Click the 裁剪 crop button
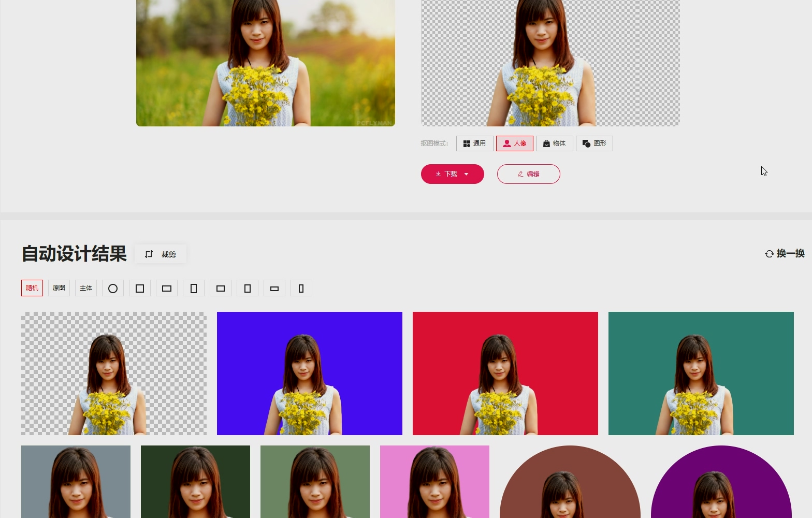This screenshot has width=812, height=518. 161,254
